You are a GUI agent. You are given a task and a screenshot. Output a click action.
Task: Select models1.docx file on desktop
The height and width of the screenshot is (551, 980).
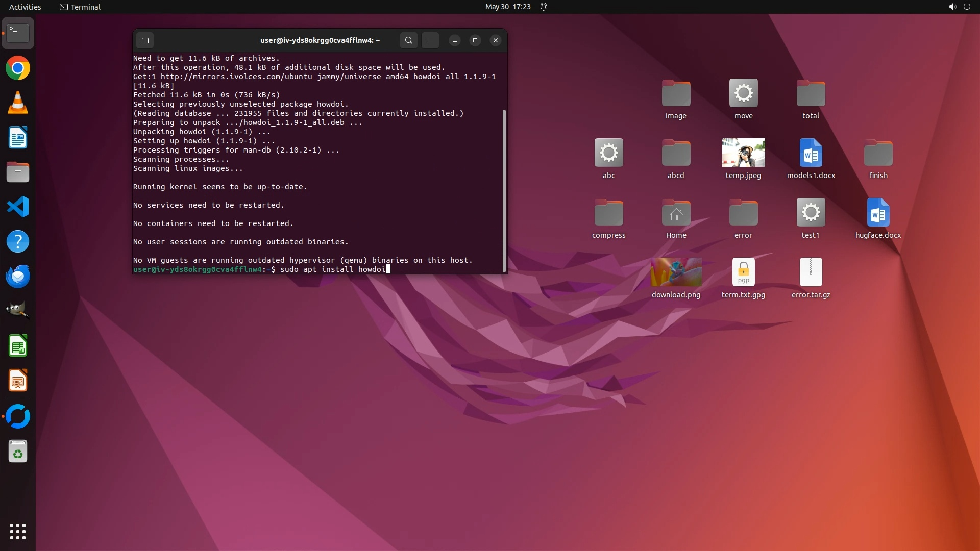point(811,153)
